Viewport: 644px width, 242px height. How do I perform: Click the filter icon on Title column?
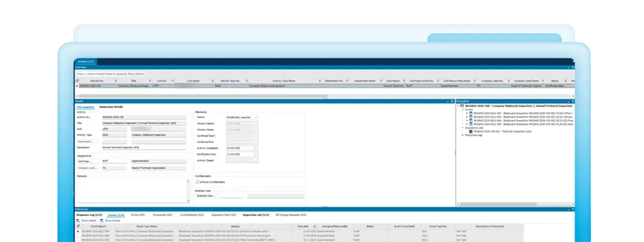point(149,81)
